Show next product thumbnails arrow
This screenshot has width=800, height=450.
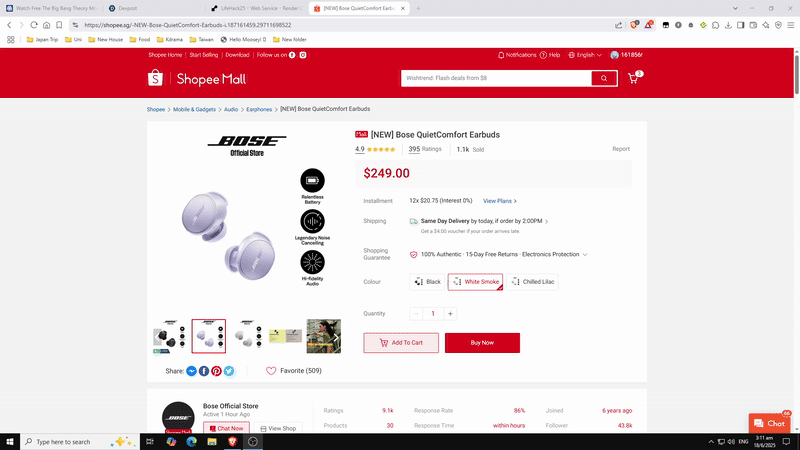[x=336, y=337]
